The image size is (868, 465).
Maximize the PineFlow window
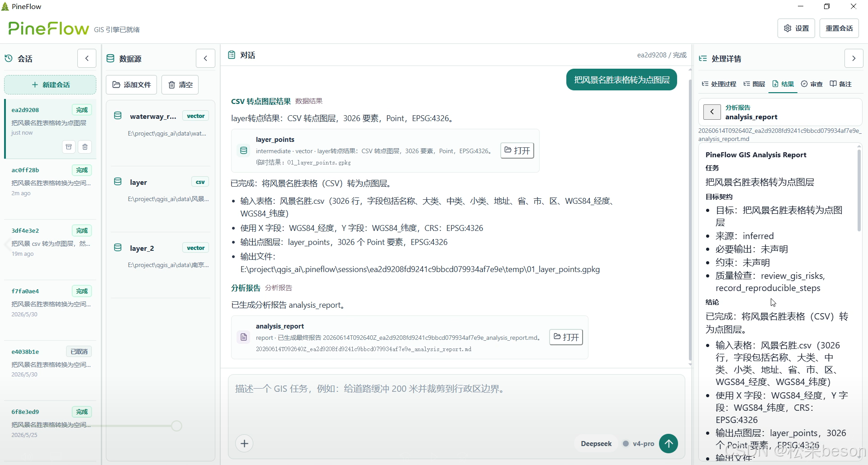point(827,6)
